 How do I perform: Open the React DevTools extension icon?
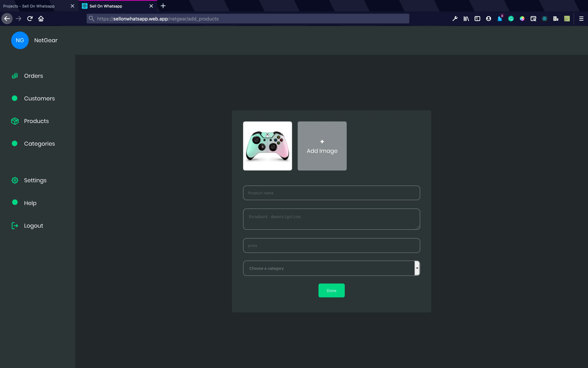point(544,19)
